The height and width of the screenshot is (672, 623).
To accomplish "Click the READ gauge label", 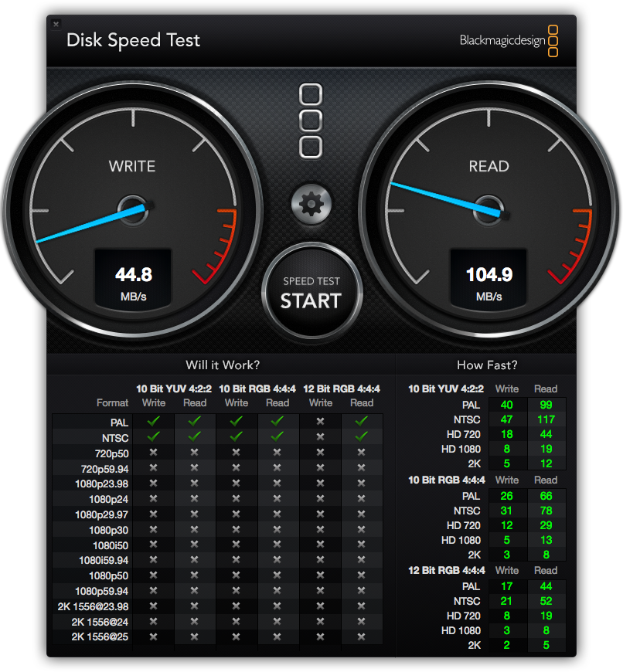I will (489, 166).
